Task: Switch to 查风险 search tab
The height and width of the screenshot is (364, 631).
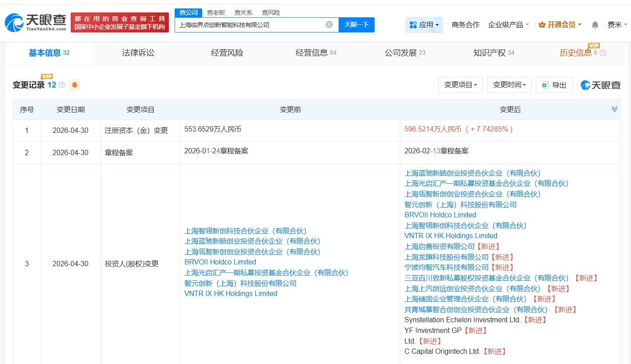Action: point(271,12)
